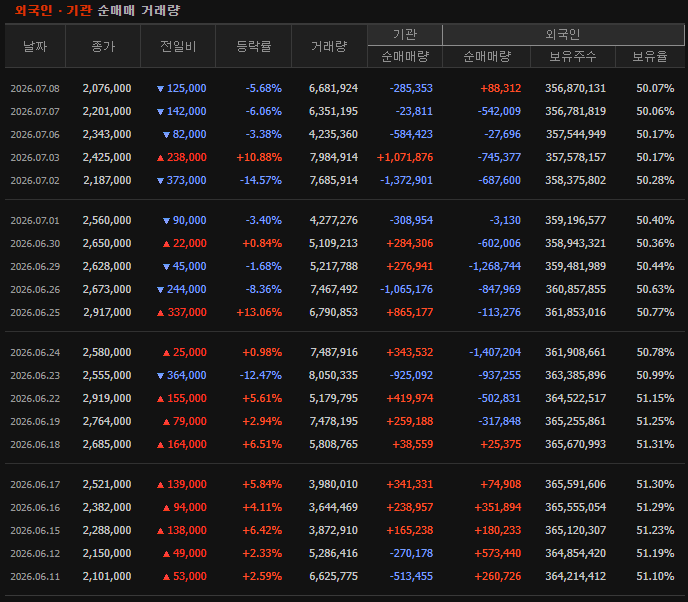The image size is (688, 602).
Task: Click holdings value 356,870,131
Action: coord(575,88)
